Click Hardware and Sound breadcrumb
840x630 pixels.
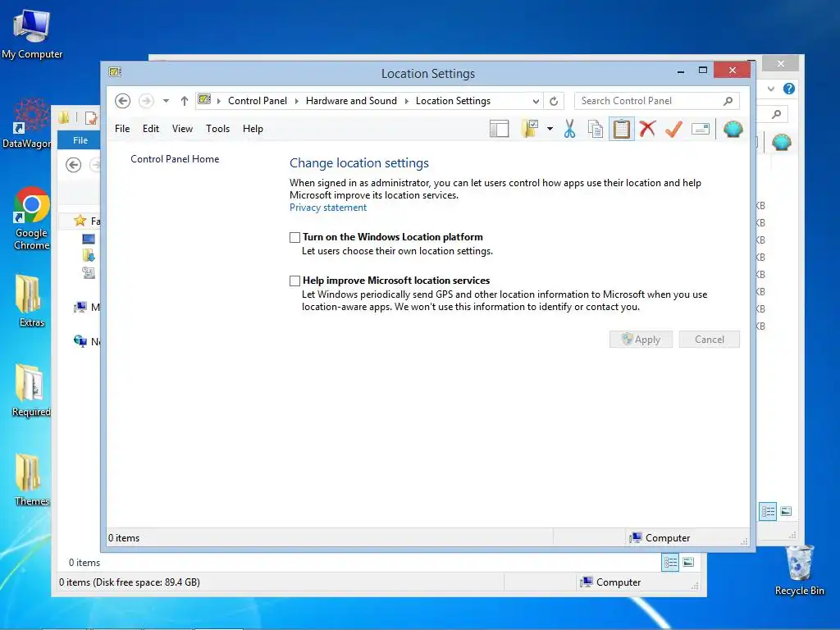(351, 101)
